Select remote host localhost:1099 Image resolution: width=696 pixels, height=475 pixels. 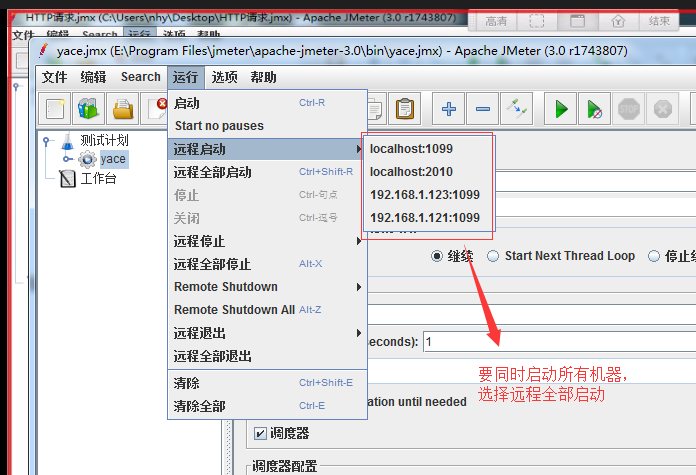click(428, 149)
